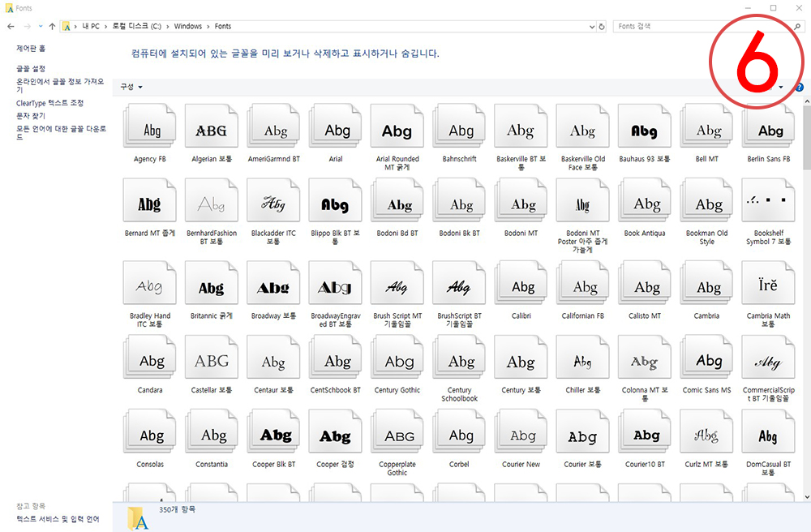Click the refresh icon in the address bar
811x532 pixels.
point(601,26)
